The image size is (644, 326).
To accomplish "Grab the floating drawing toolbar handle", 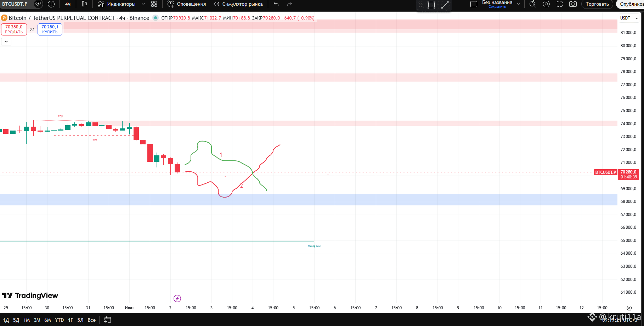I will [420, 5].
